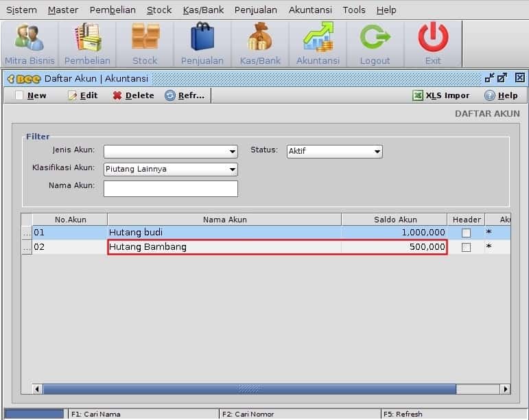Click the 1,000,000 saldo cell

coord(395,233)
